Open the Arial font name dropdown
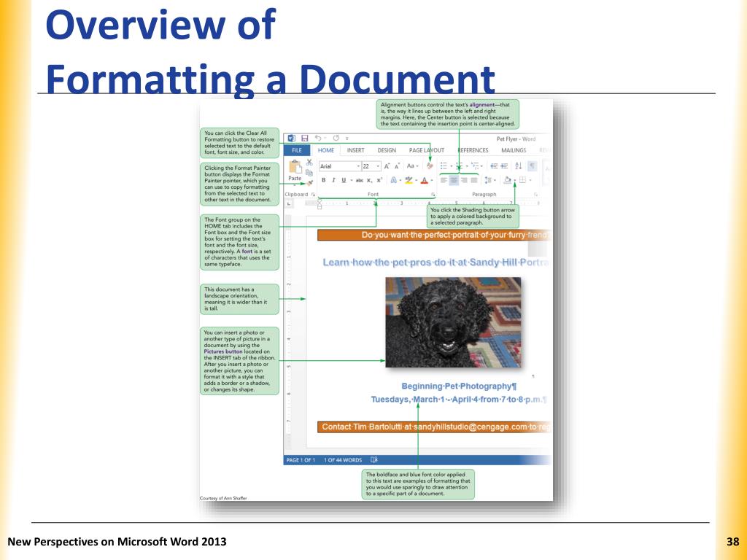 coord(359,166)
